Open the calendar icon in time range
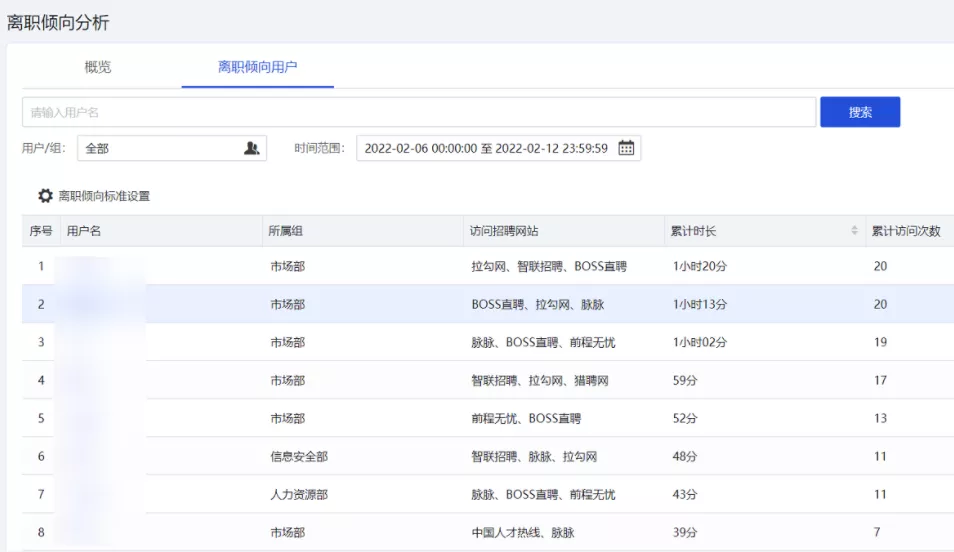This screenshot has width=954, height=552. coord(626,148)
